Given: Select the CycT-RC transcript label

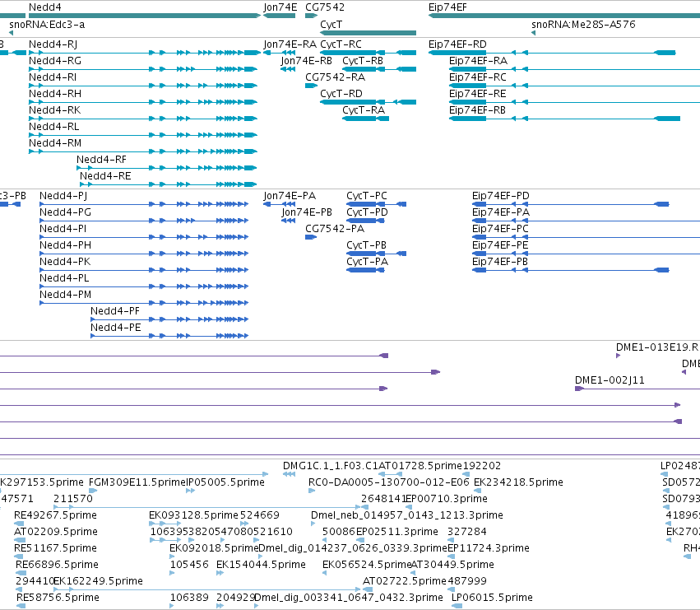Looking at the screenshot, I should coord(341,44).
